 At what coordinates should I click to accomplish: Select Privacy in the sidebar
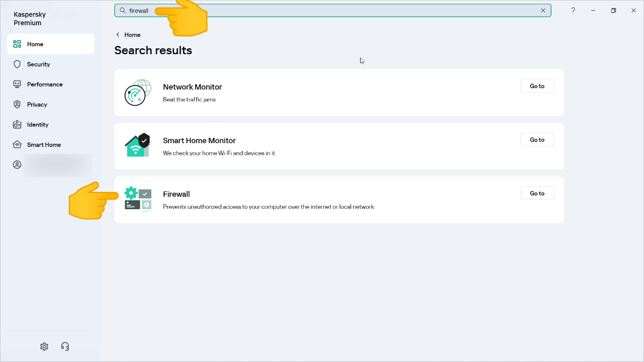point(50,105)
